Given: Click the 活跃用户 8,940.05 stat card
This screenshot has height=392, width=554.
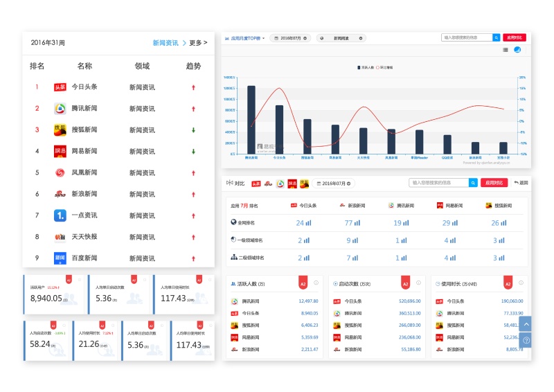Looking at the screenshot, I should click(x=55, y=294).
